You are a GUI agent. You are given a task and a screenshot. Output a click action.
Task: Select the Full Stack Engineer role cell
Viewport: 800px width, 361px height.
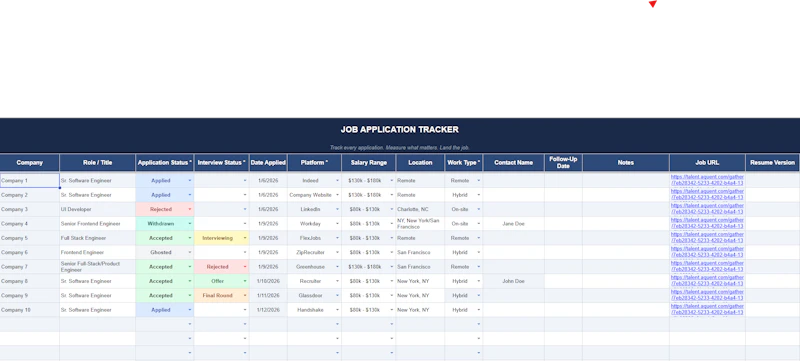click(x=97, y=238)
